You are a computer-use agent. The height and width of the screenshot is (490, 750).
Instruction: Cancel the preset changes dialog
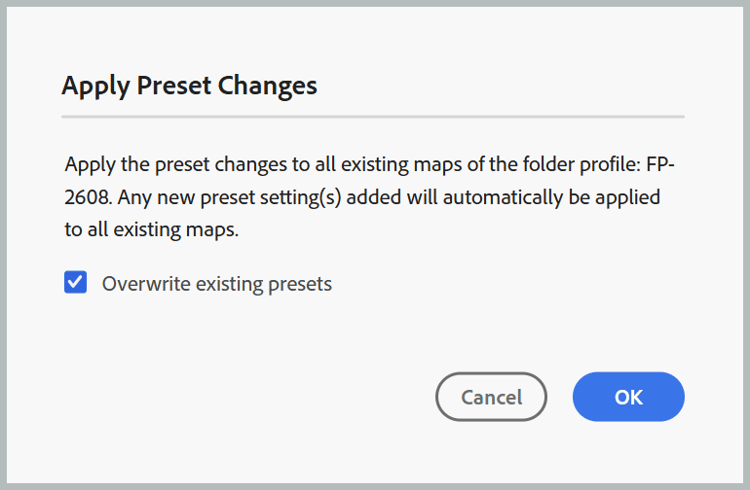tap(491, 397)
